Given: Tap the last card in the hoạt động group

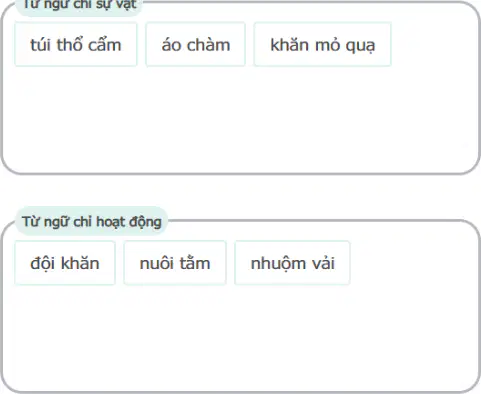Looking at the screenshot, I should [292, 263].
